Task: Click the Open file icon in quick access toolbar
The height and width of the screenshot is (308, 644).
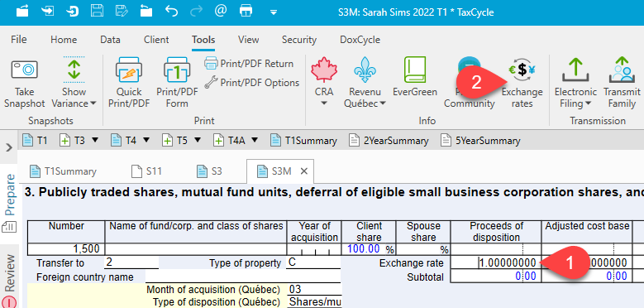Action: point(23,11)
